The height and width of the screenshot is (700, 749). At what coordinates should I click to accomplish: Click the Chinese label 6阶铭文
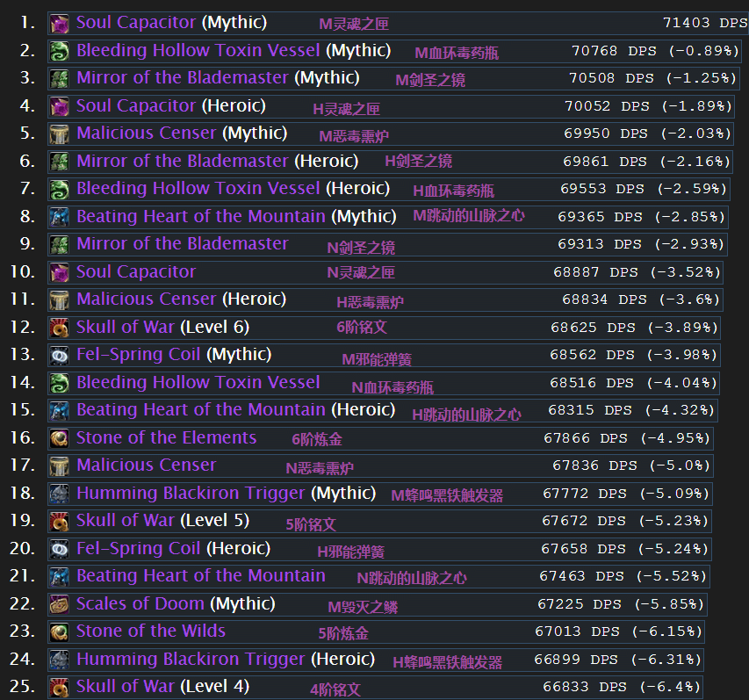pos(362,328)
